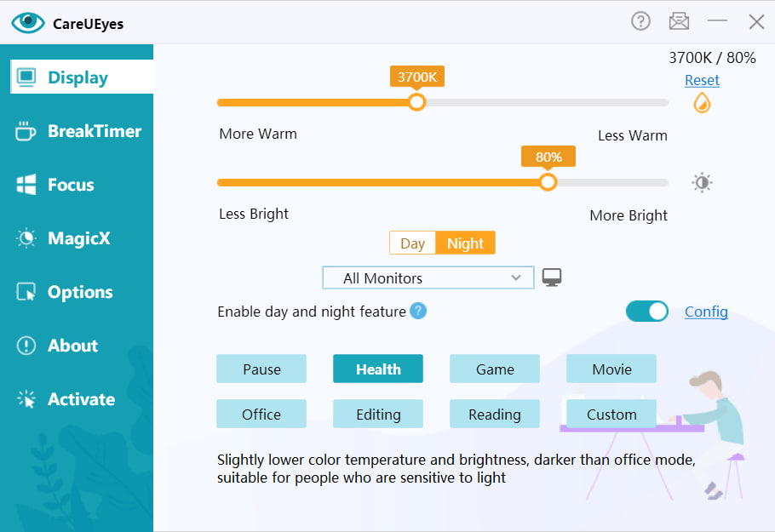The image size is (775, 532).
Task: Switch to the Custom preset
Action: [611, 414]
